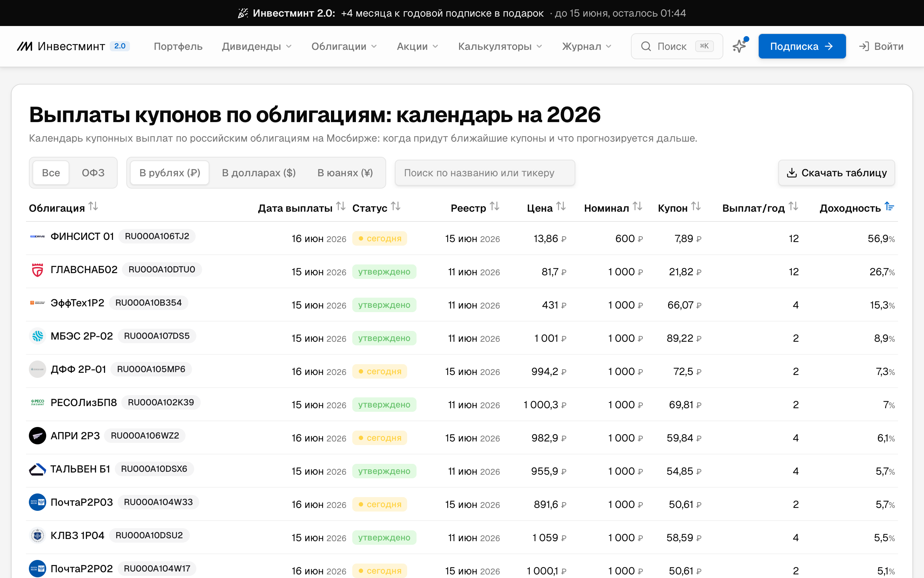This screenshot has height=578, width=924.
Task: Click the АПРИ 2Р3 black logo
Action: [x=38, y=436]
